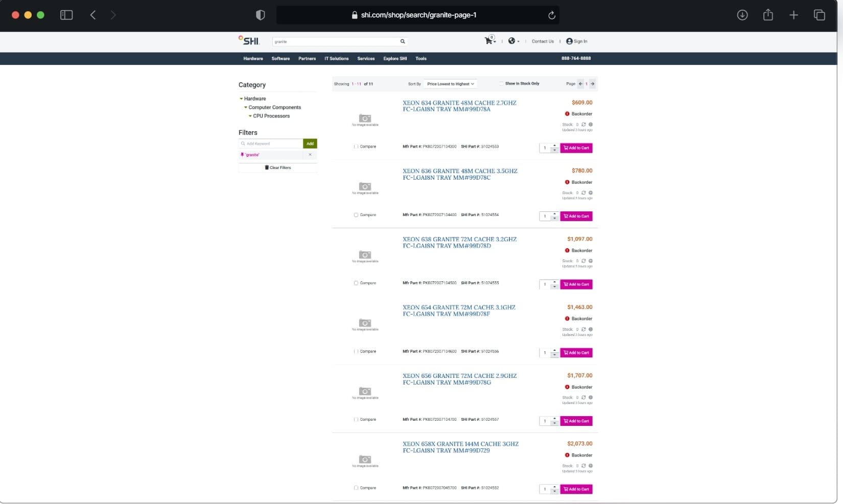Check Compare for XEON 636 GRANITE
Screen dimensions: 843x504
[356, 215]
